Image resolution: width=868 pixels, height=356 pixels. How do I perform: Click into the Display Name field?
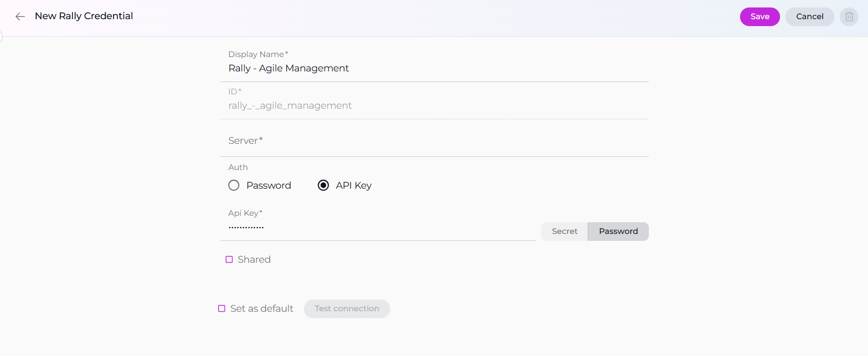(434, 68)
